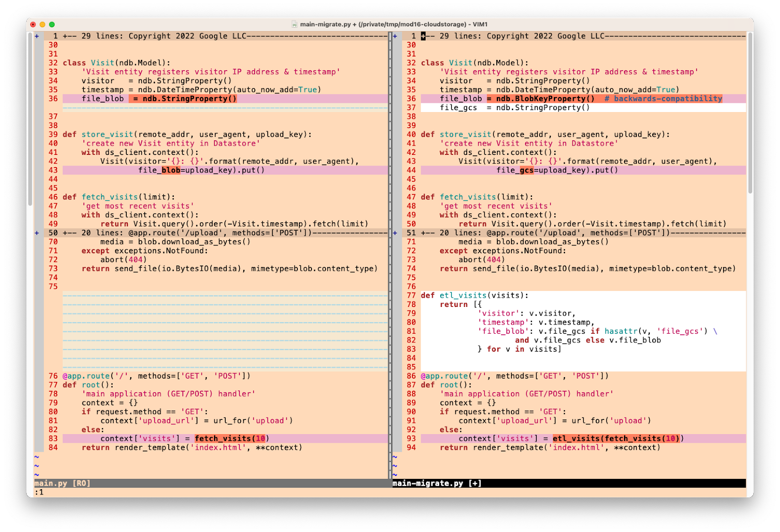Click the command line showing :1
The height and width of the screenshot is (532, 780).
coord(39,493)
